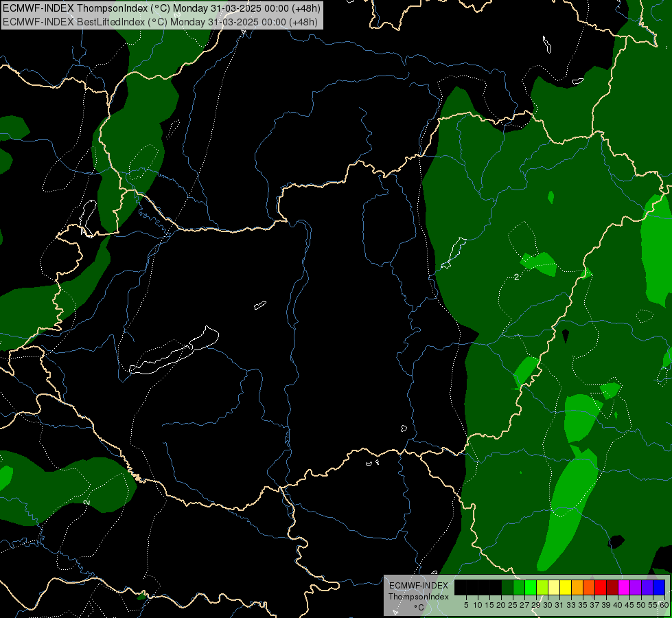Click contour label 2 in eastern green area
The height and width of the screenshot is (618, 672).
point(516,277)
